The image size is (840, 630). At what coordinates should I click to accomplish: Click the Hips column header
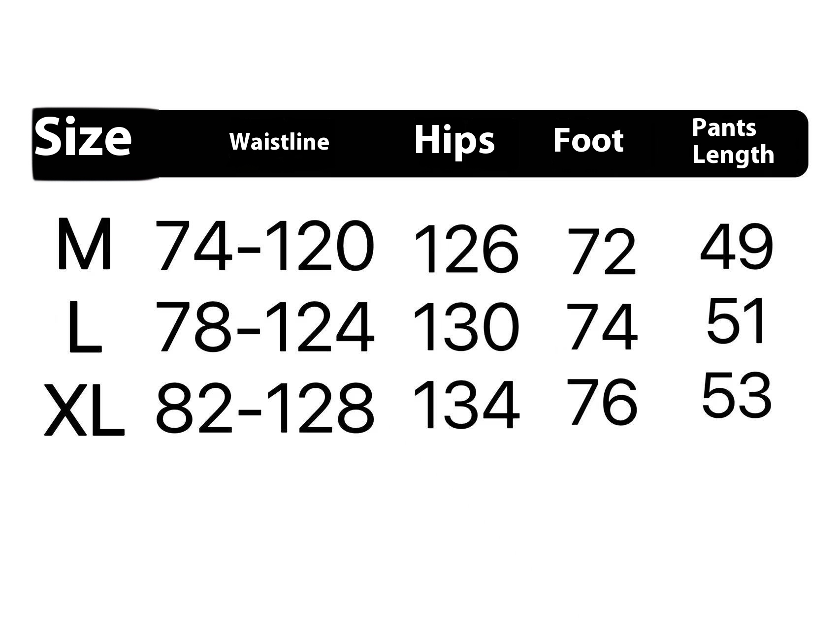coord(454,140)
